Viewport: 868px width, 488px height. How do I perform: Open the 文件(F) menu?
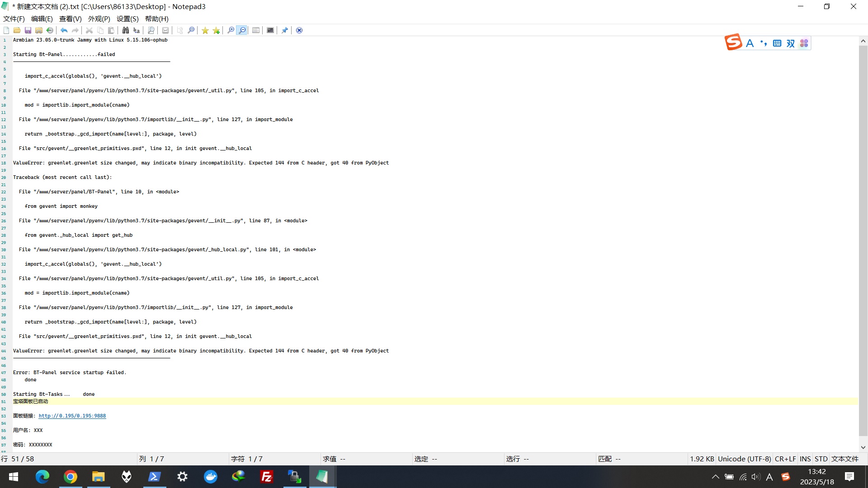point(14,19)
